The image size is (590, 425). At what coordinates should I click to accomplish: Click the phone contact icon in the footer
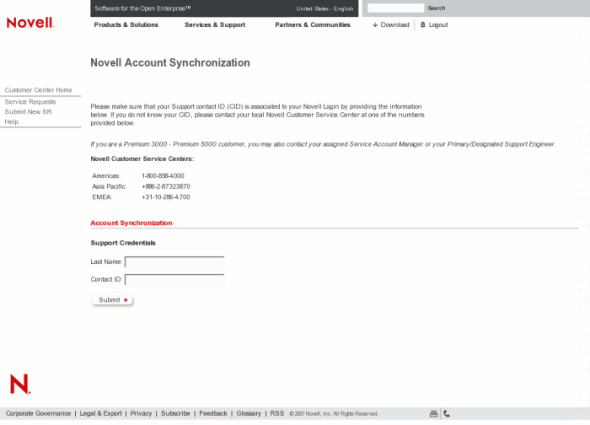(447, 414)
